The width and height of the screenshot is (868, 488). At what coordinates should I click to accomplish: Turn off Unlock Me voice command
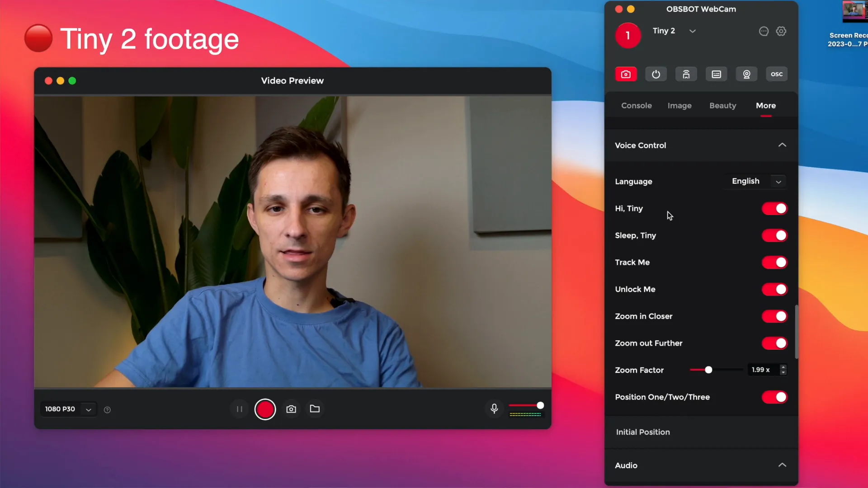click(774, 289)
